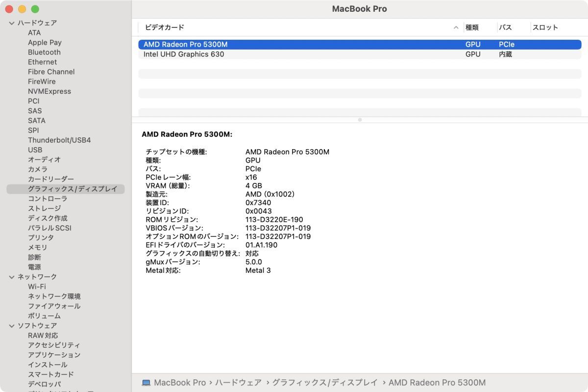Click グラフィックス/ディスプレイ in the path bar
The width and height of the screenshot is (588, 392).
(325, 383)
